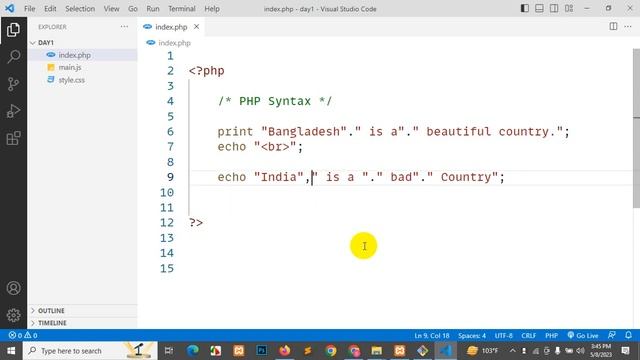Click the 103°F weather widget

click(483, 351)
